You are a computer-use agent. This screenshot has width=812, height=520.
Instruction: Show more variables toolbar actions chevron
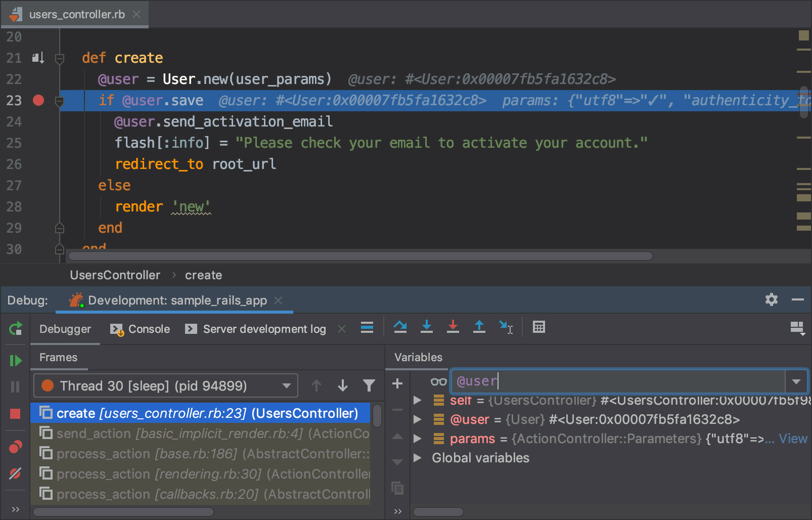click(x=397, y=511)
